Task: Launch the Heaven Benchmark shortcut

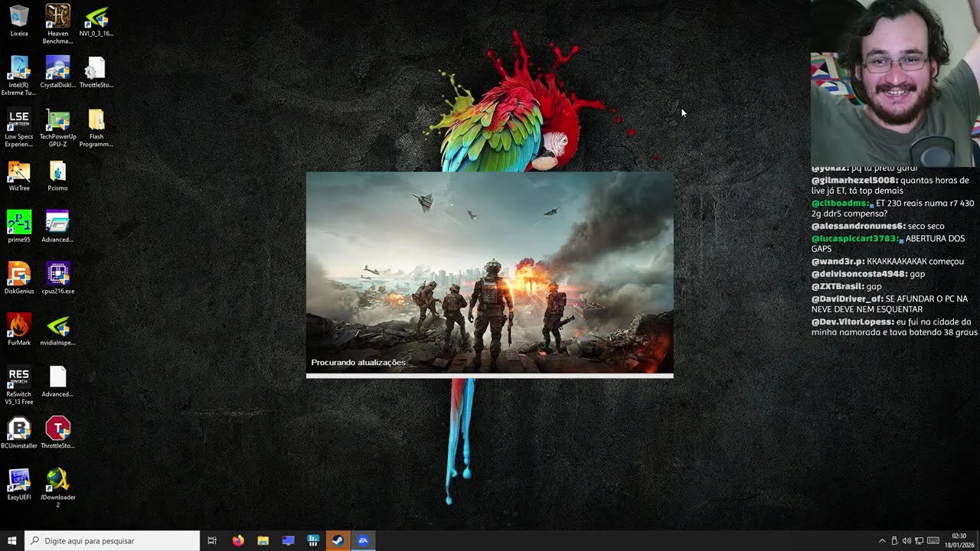Action: [x=57, y=24]
